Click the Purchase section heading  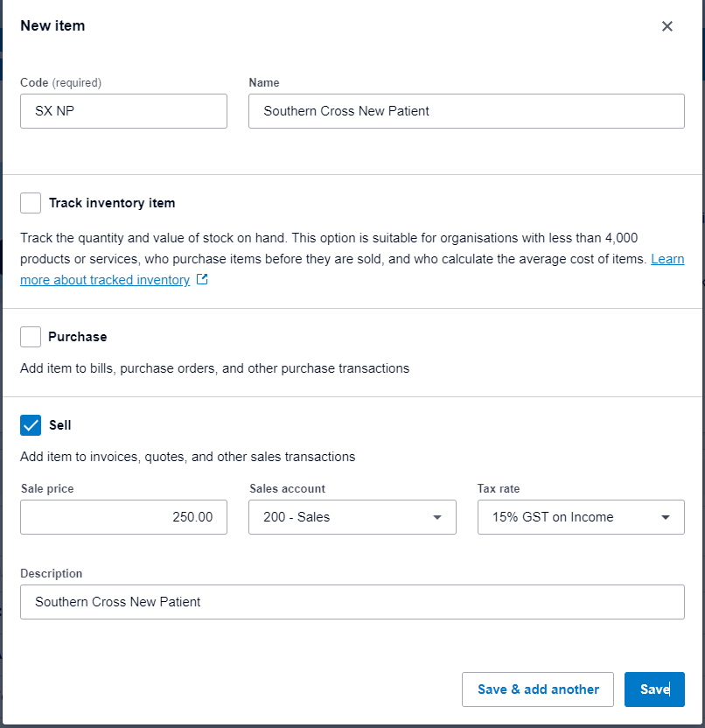point(76,336)
